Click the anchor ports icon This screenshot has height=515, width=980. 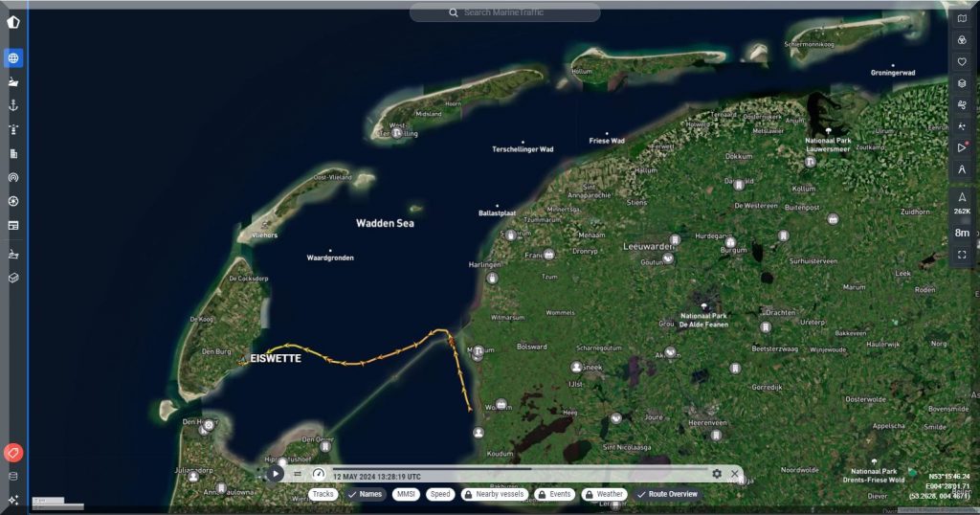point(13,105)
